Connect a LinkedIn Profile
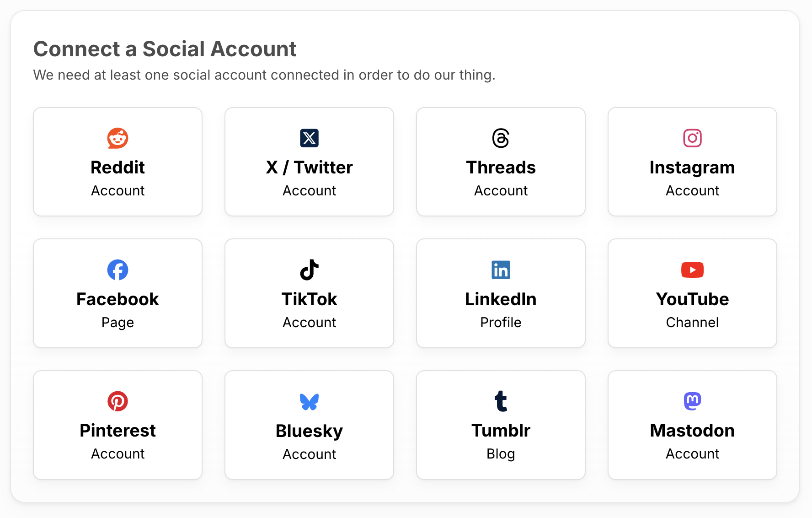Screen dimensions: 812x518 coord(501,293)
